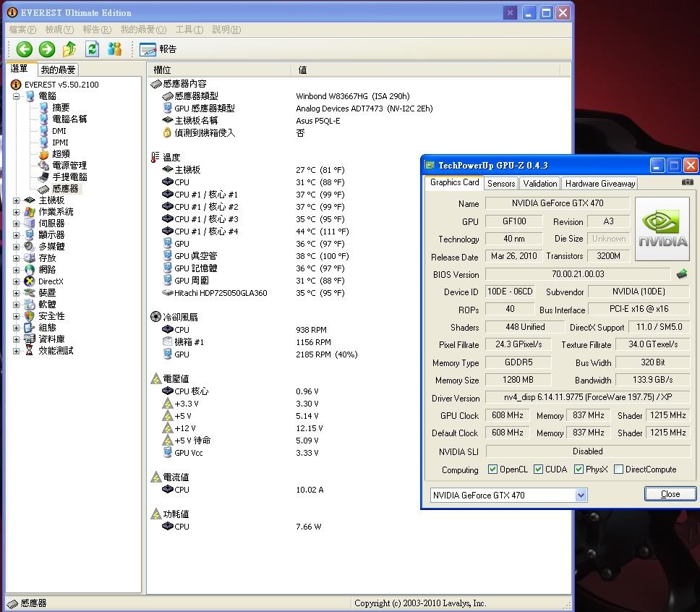Expand the DirectX tree node
The width and height of the screenshot is (700, 612).
(x=16, y=282)
